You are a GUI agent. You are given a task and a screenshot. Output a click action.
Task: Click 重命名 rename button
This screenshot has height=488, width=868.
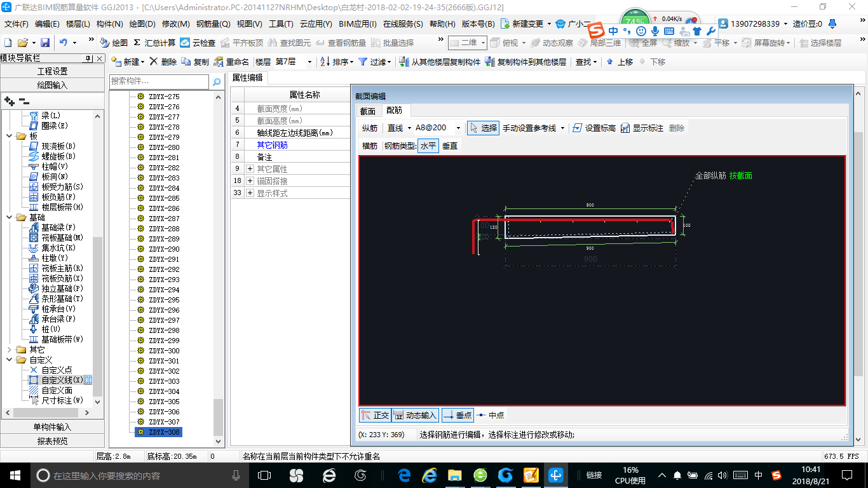(232, 62)
